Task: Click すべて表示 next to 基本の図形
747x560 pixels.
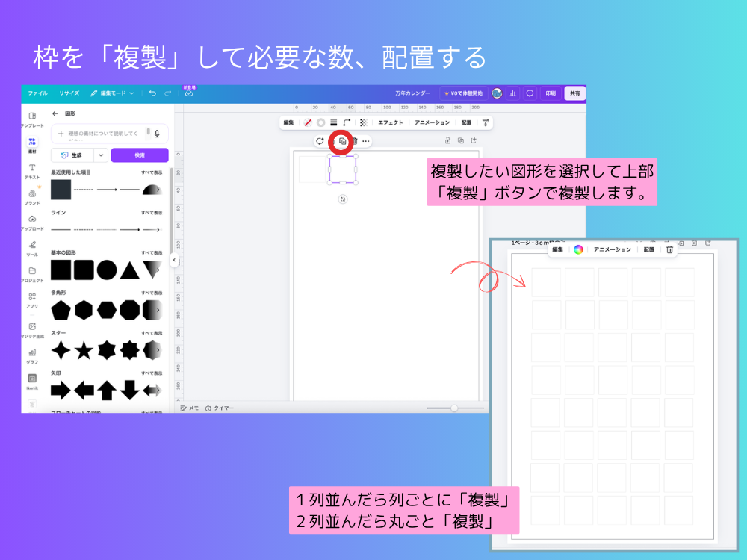Action: point(152,253)
